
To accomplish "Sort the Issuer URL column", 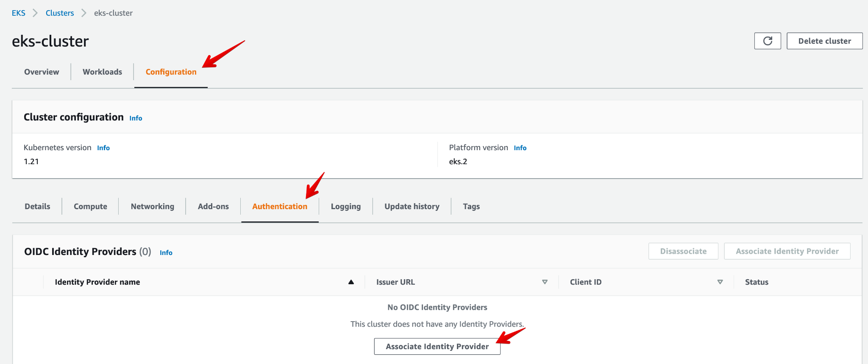I will click(x=545, y=282).
